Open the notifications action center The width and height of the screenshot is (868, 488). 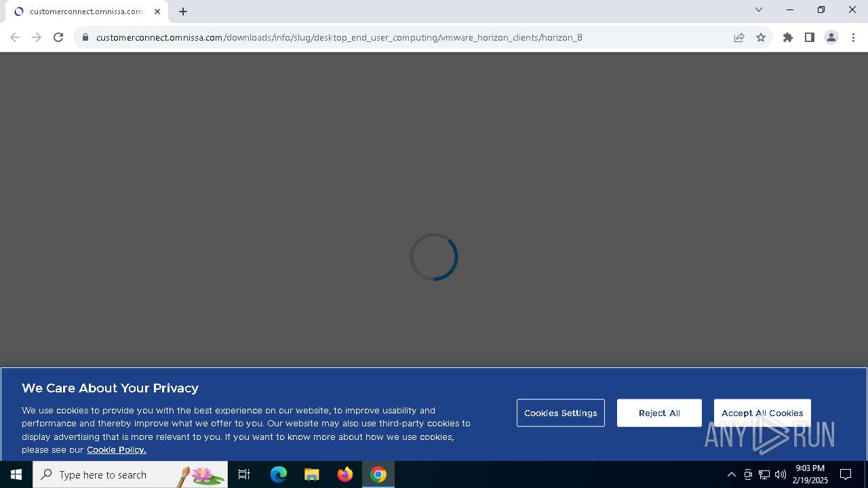(x=846, y=474)
